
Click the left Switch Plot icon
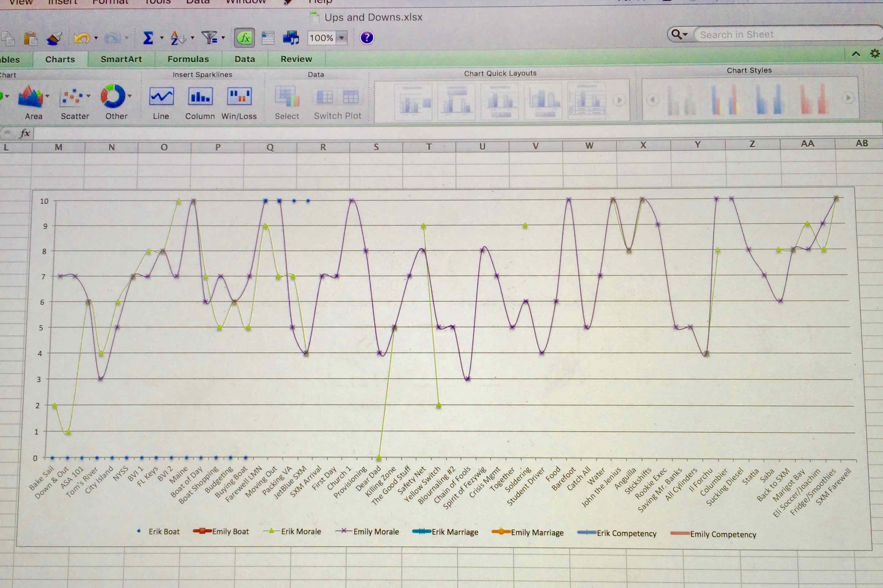coord(324,97)
